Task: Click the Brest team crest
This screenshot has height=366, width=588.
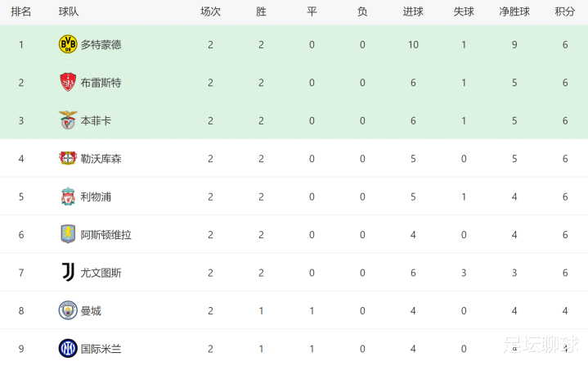Action: pyautogui.click(x=68, y=82)
